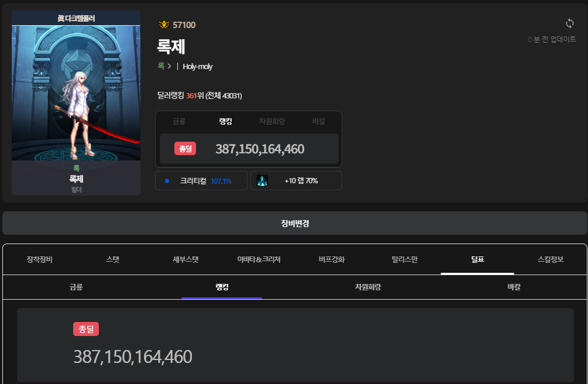Switch to the 장착장비 tab
Image resolution: width=588 pixels, height=384 pixels.
(40, 259)
